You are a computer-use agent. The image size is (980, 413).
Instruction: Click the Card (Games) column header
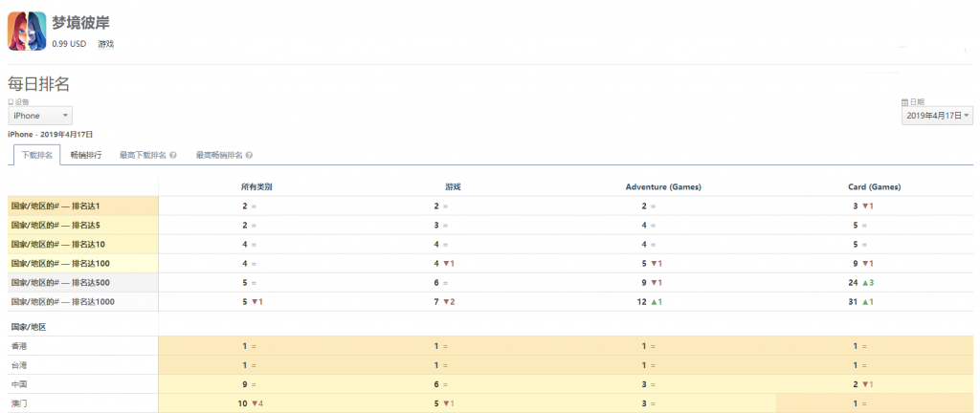(875, 187)
